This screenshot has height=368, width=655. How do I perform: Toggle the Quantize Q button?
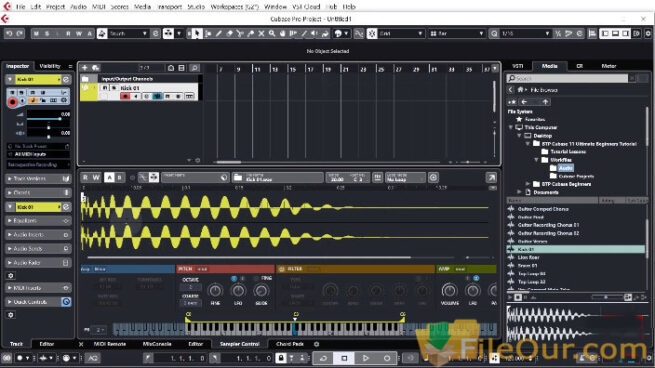point(494,33)
